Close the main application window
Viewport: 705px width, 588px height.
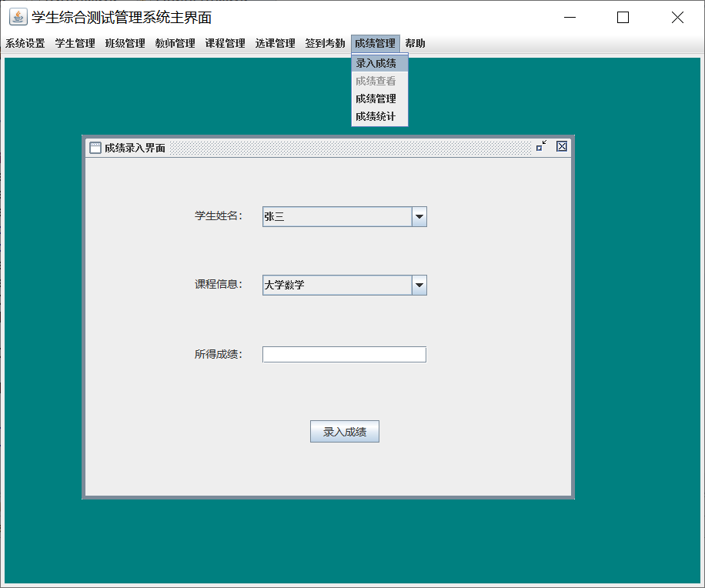click(677, 18)
